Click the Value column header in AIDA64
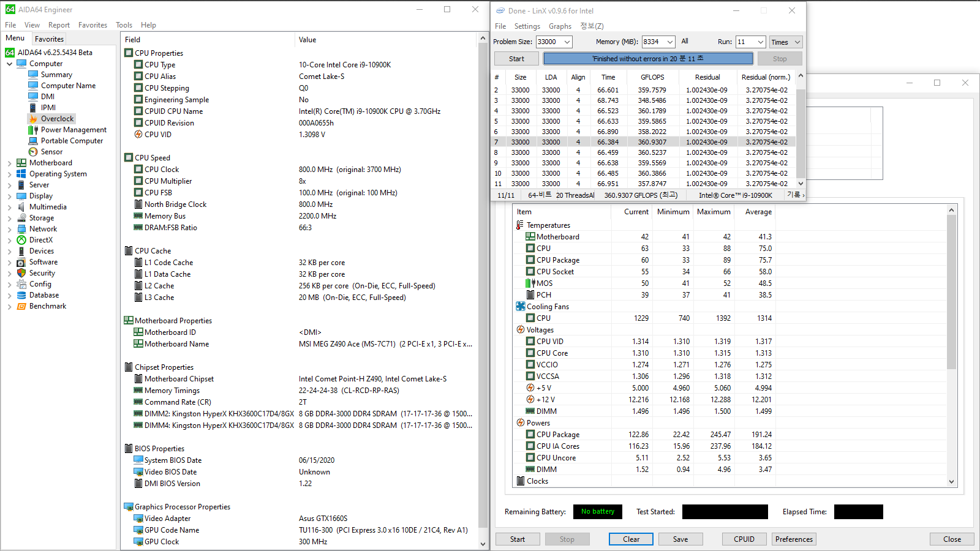 (386, 40)
